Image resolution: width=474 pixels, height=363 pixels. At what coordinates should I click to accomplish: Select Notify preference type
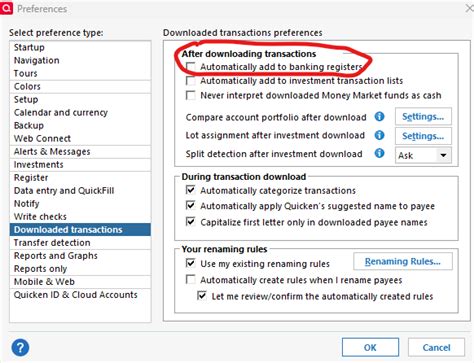pos(80,203)
